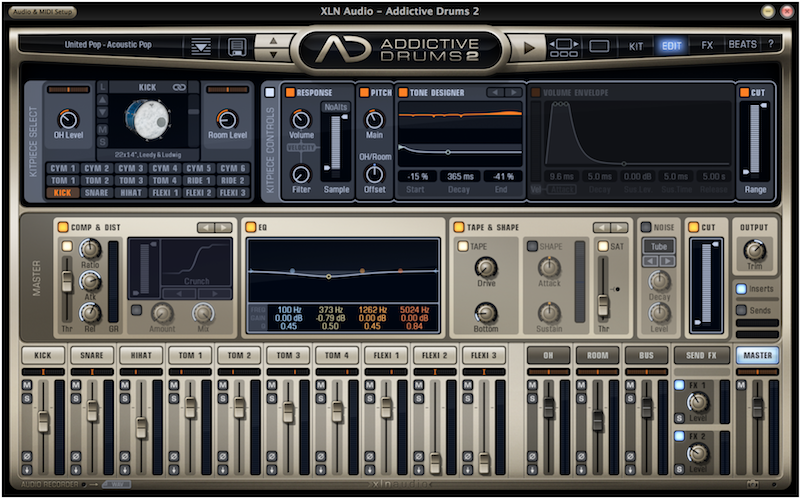Click the Tone Designer next preset arrow
800x499 pixels.
(x=514, y=92)
